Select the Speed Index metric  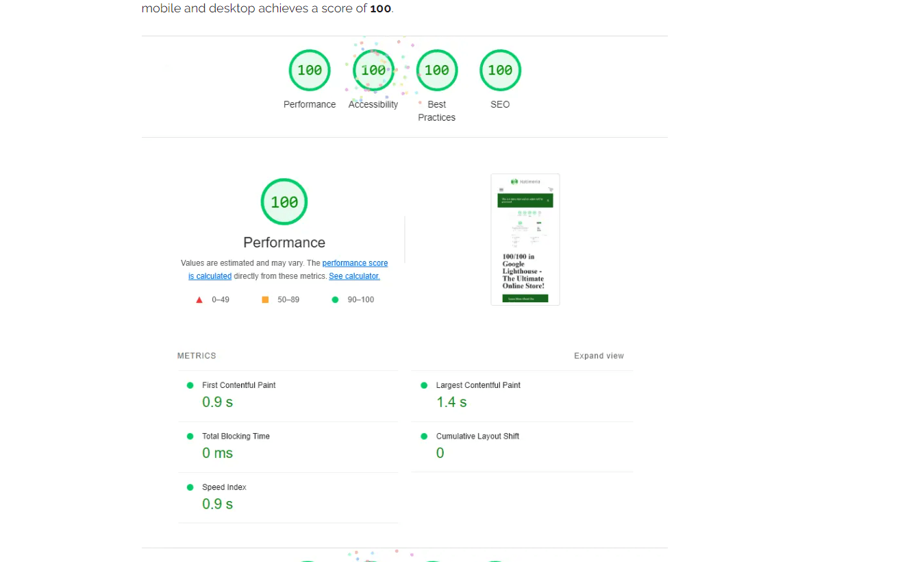(224, 487)
